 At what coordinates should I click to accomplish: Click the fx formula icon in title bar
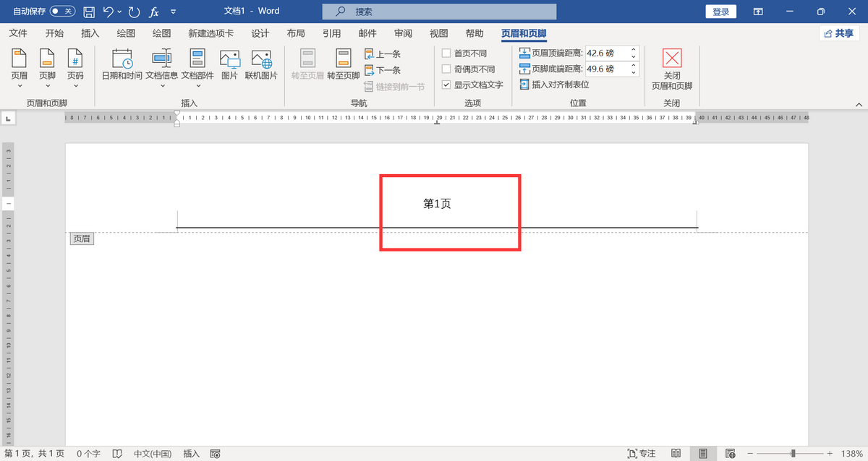coord(154,12)
